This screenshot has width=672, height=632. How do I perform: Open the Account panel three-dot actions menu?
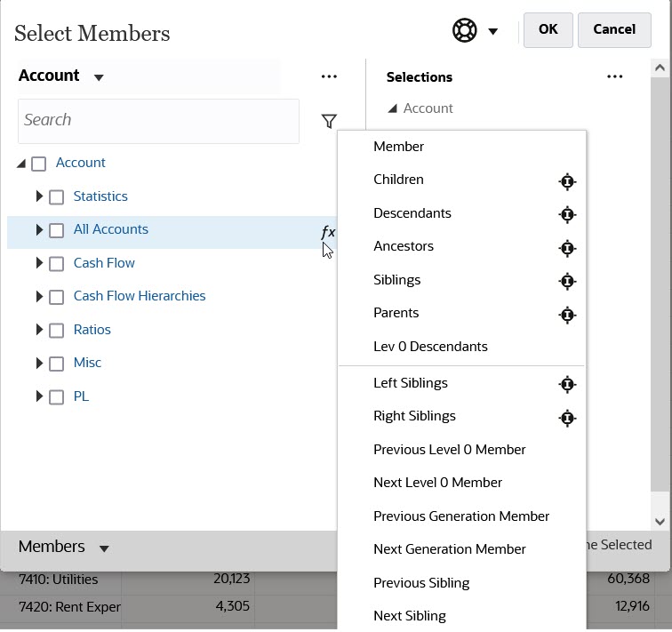coord(329,76)
